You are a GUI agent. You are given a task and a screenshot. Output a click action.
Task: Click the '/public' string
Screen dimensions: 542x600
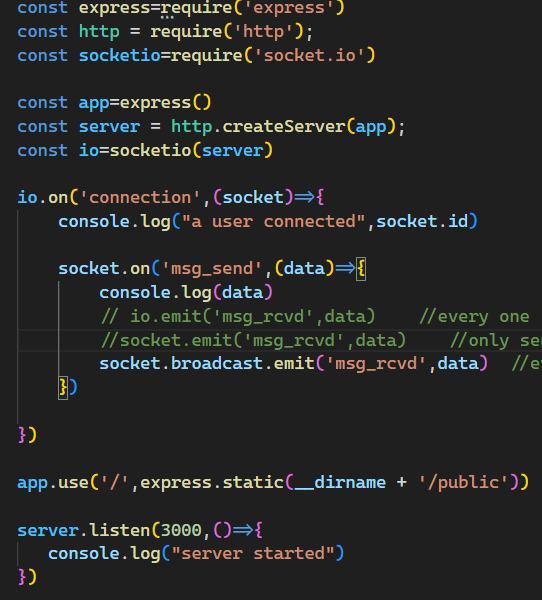(464, 483)
